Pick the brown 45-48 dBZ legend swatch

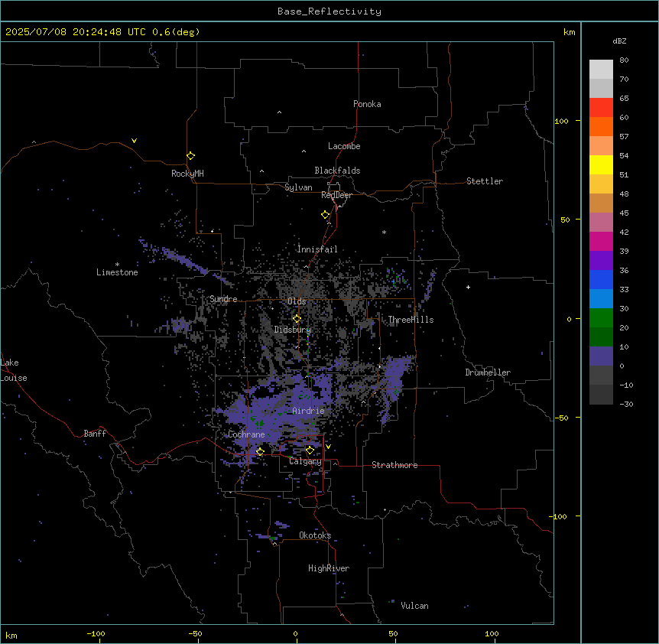tap(601, 203)
